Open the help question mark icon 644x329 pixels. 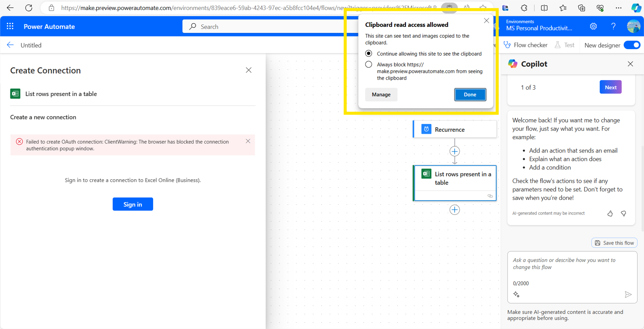point(613,26)
